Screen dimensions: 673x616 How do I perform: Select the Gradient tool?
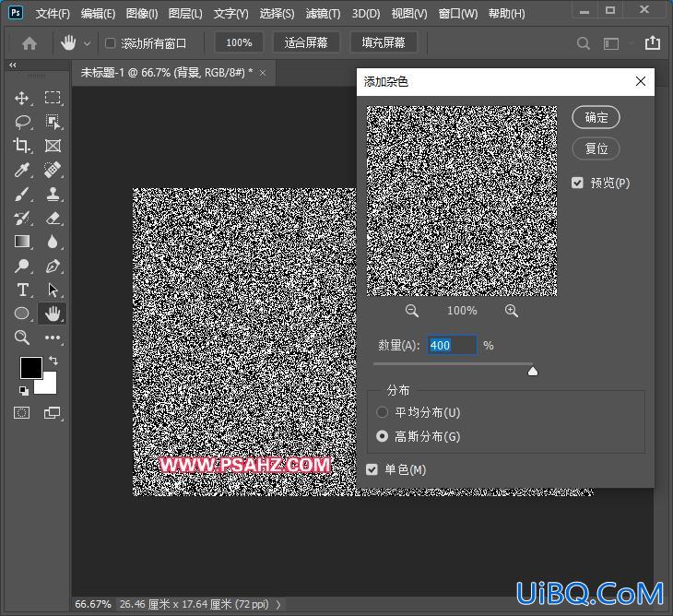tap(21, 242)
